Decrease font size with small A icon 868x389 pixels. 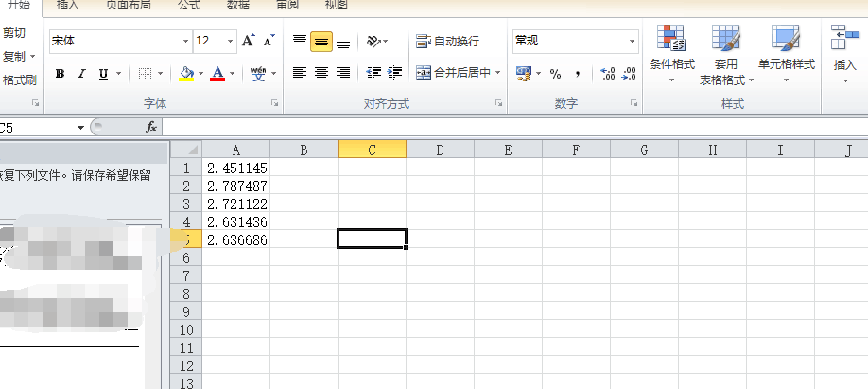pos(269,41)
